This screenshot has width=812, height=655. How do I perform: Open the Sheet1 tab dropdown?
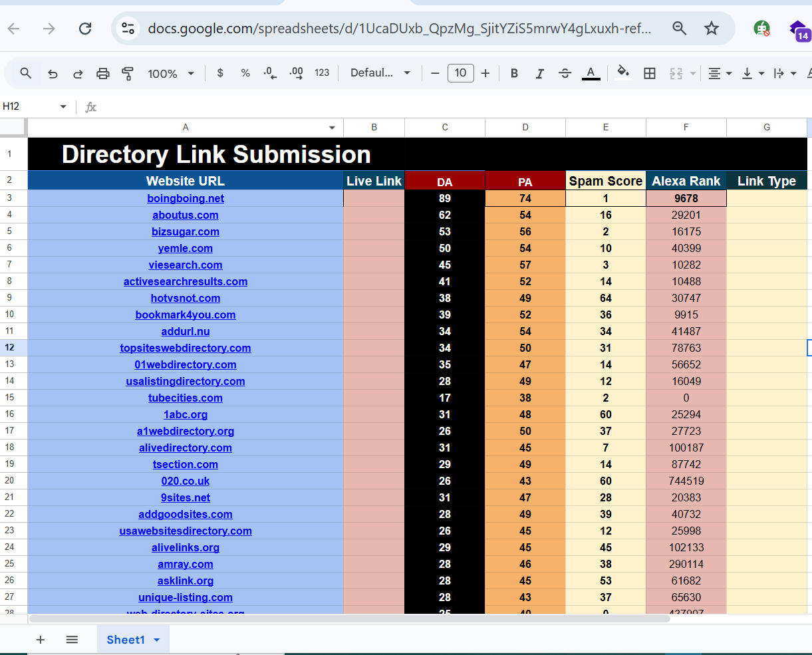(x=156, y=640)
